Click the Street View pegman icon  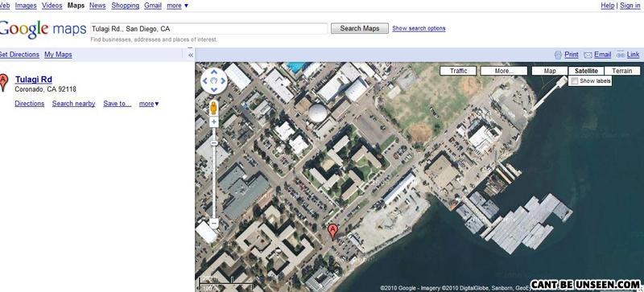pyautogui.click(x=213, y=108)
